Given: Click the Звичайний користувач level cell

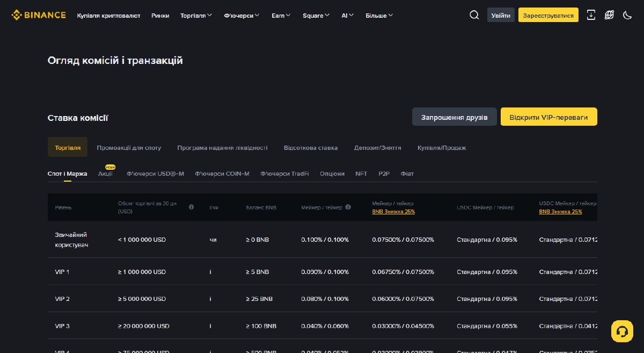Looking at the screenshot, I should [x=71, y=239].
